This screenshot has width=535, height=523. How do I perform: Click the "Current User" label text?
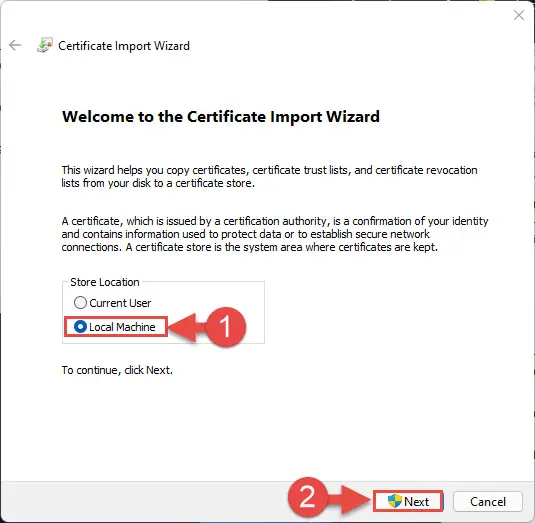(120, 303)
